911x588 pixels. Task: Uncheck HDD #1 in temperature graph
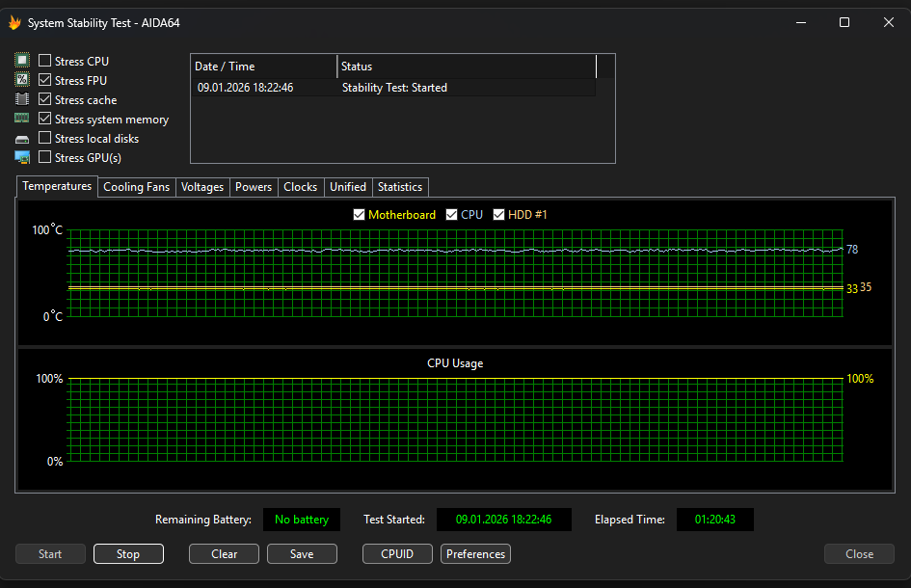(498, 214)
